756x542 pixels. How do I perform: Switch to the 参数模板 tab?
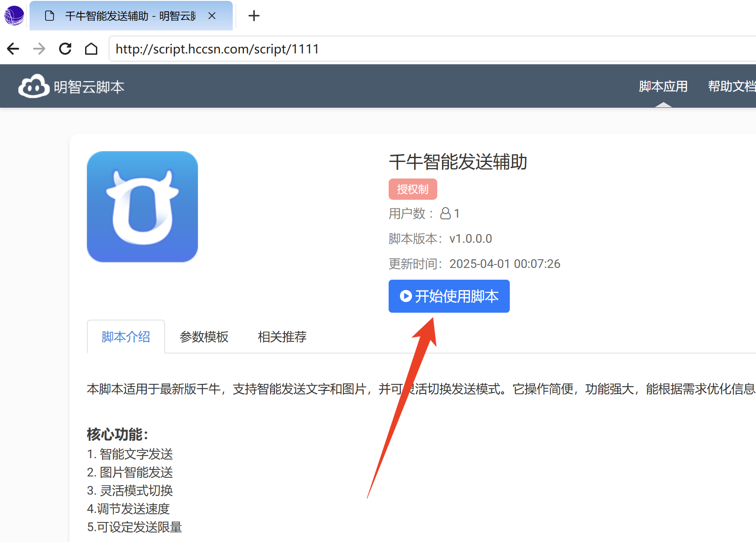[204, 337]
